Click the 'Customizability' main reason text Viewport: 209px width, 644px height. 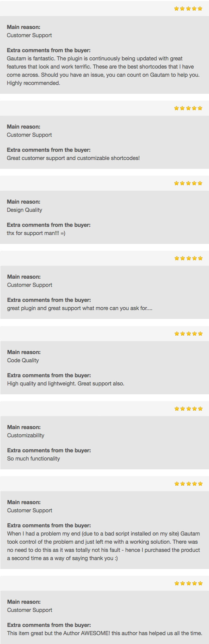coord(26,435)
